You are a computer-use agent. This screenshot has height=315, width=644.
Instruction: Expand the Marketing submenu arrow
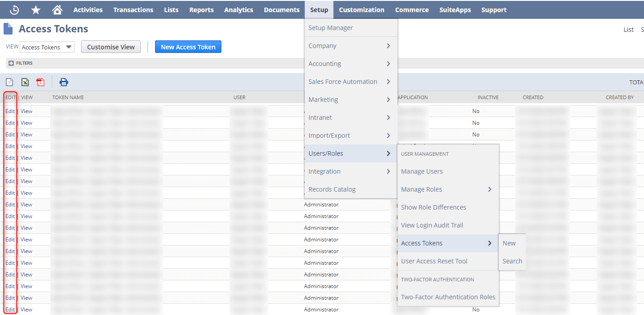click(x=388, y=100)
